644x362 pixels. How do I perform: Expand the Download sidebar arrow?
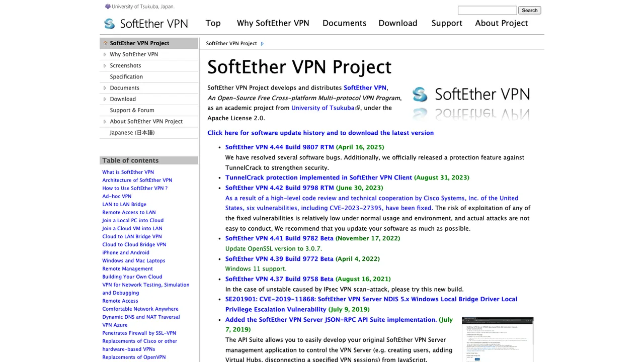coord(105,99)
